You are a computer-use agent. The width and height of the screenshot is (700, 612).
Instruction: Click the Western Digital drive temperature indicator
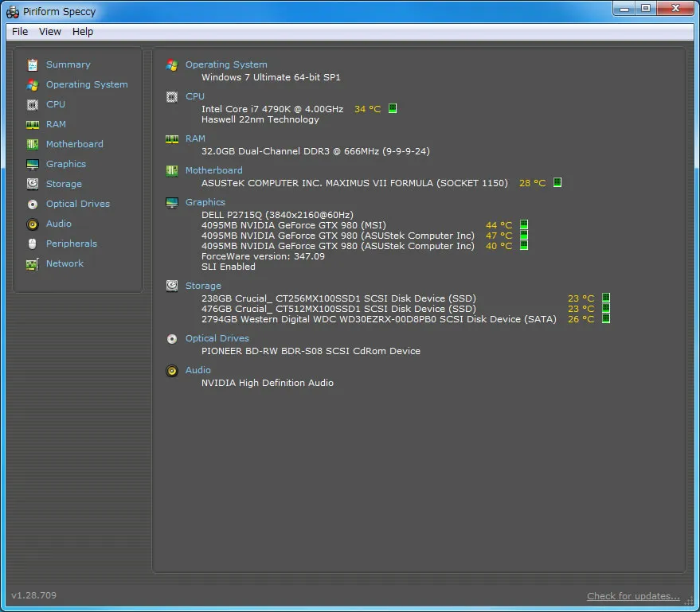click(x=606, y=318)
